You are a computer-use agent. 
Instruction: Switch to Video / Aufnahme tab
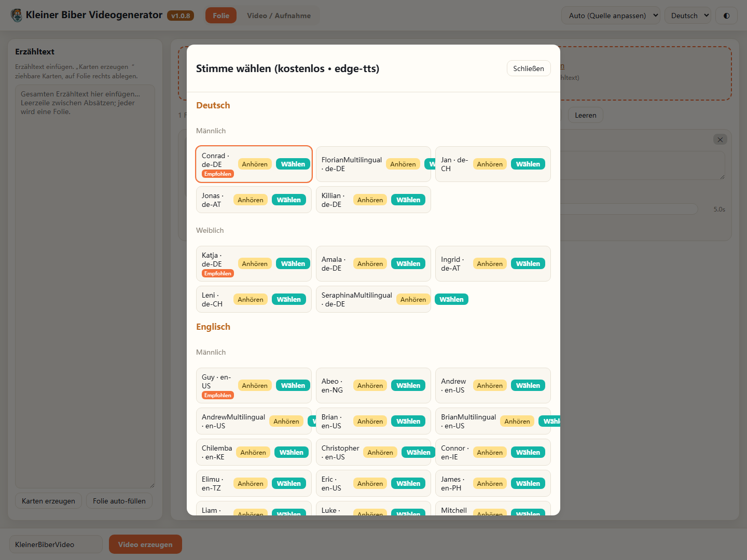coord(279,16)
